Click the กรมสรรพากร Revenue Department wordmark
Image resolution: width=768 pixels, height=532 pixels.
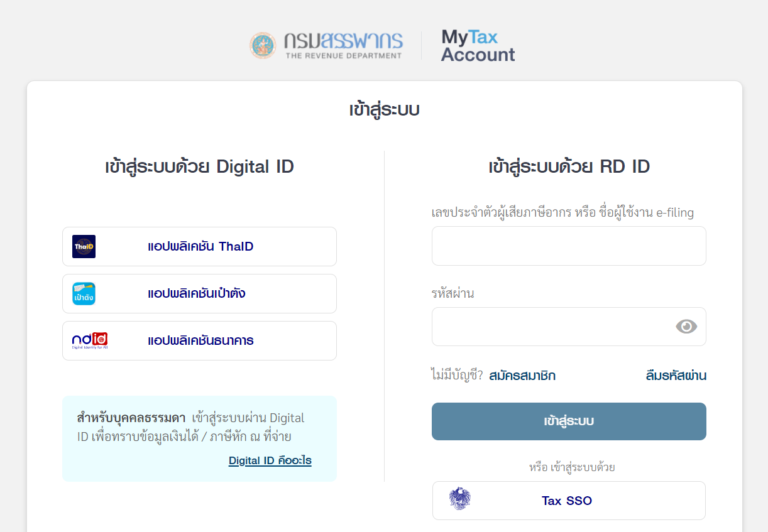tap(343, 45)
